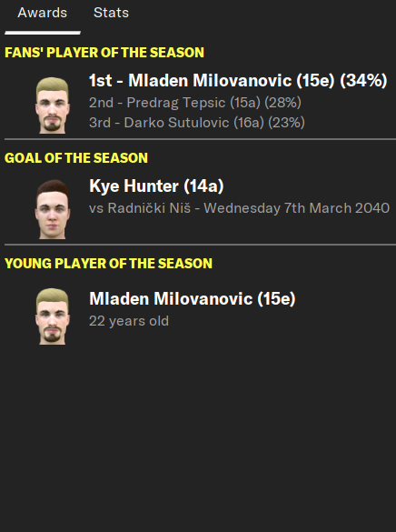Open 1st place Mladen Milovanovic profile
Image resolution: width=396 pixels, height=532 pixels.
211,81
